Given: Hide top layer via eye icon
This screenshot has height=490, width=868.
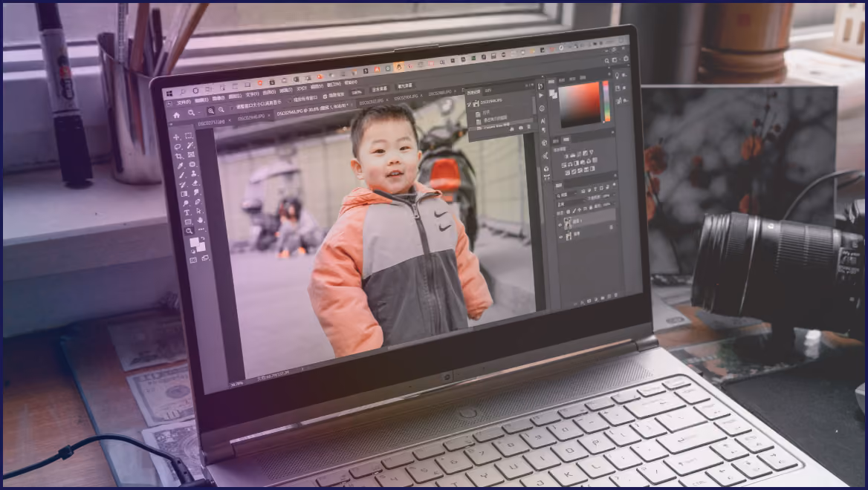Looking at the screenshot, I should [560, 224].
